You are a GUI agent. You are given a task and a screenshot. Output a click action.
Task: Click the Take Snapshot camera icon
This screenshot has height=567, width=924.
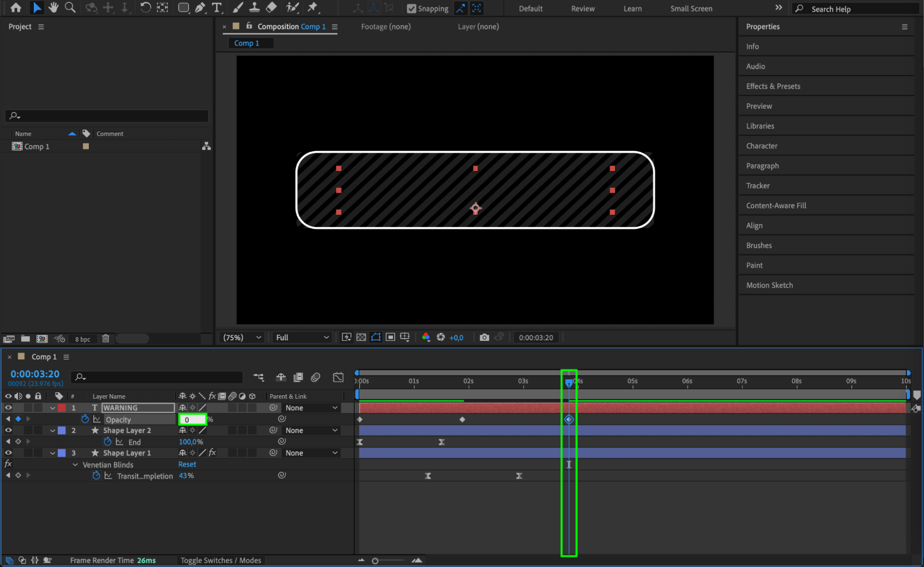click(484, 337)
